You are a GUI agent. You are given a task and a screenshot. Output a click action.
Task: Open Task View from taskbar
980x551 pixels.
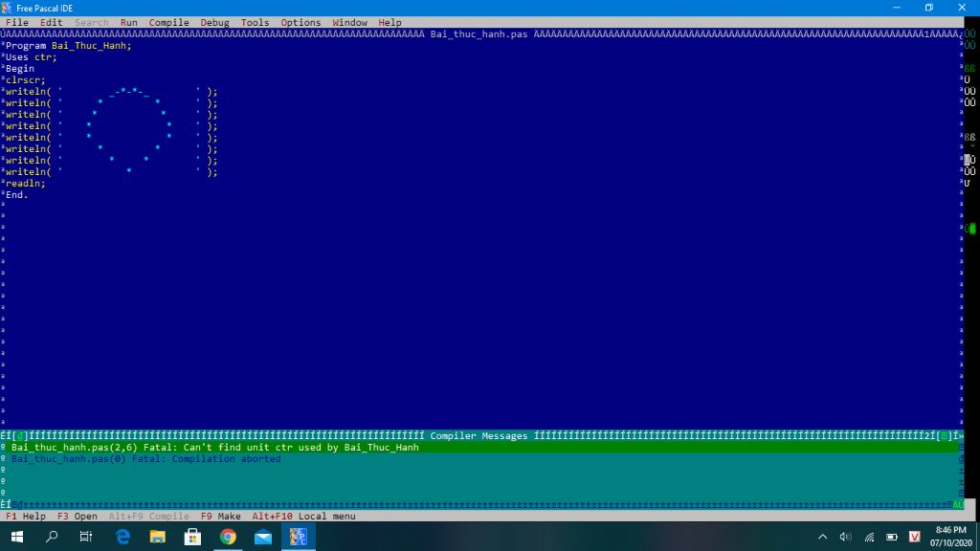point(86,537)
